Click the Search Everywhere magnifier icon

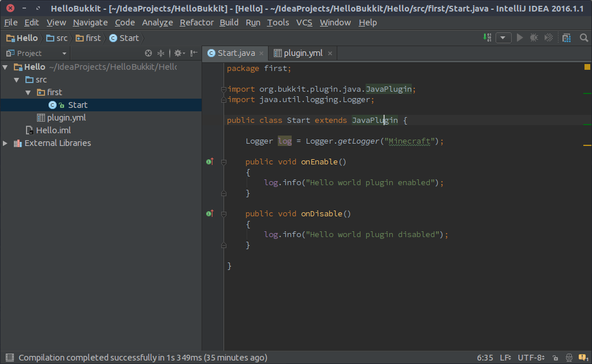click(x=584, y=37)
